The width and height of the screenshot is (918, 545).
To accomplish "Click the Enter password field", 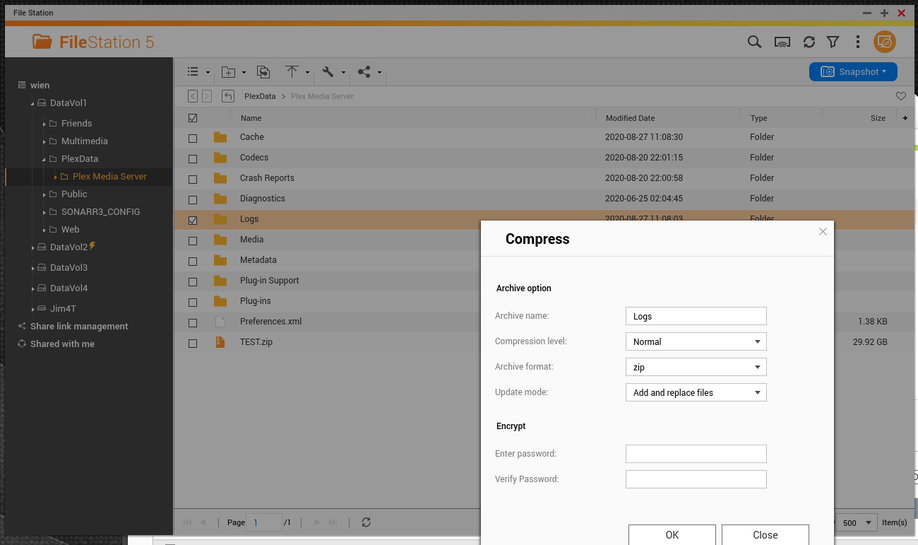I will (696, 454).
